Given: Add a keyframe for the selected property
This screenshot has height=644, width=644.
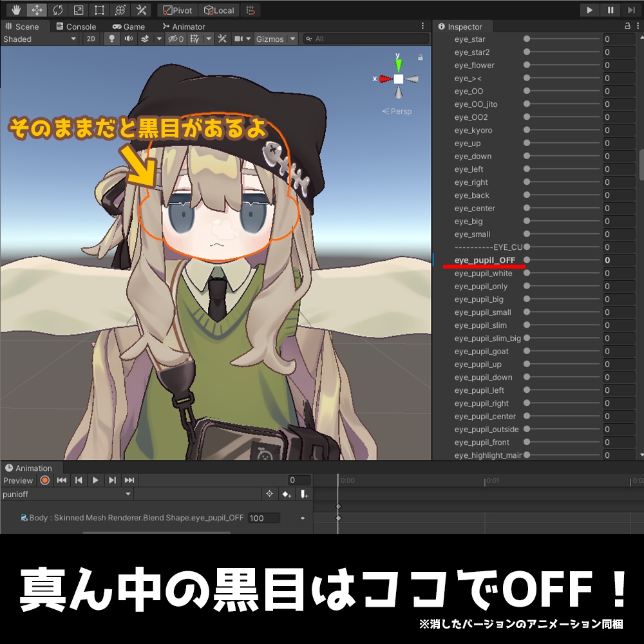Looking at the screenshot, I should point(286,494).
